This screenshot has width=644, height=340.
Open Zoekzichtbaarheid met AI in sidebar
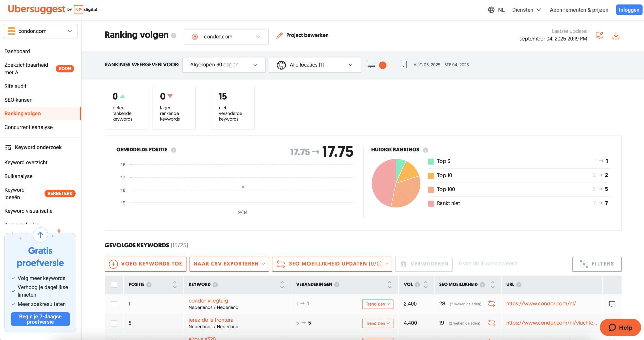click(x=26, y=69)
